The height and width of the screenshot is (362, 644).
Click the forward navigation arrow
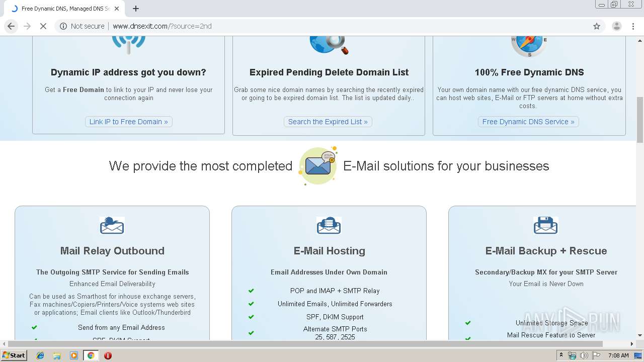27,26
